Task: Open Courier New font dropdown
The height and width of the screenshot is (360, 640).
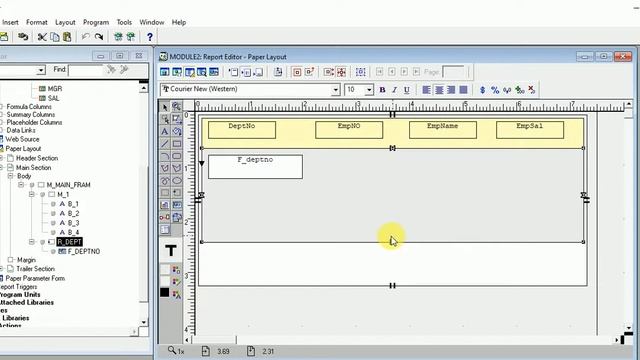Action: (x=335, y=90)
